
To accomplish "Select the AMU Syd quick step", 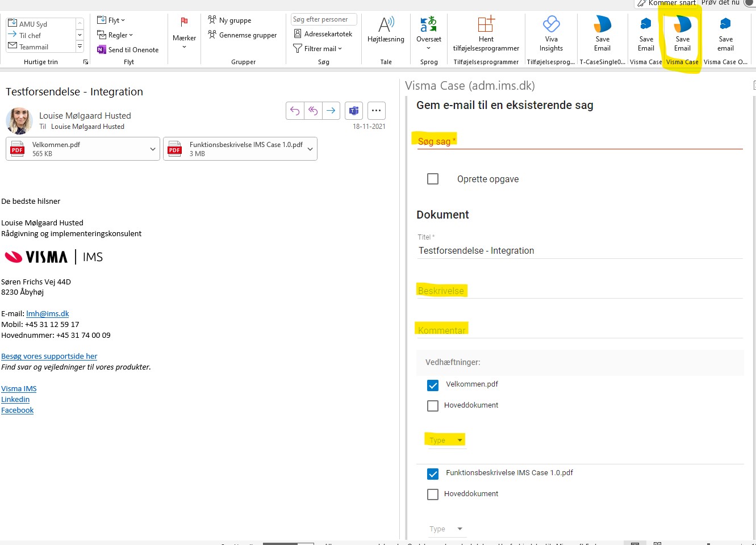I will pyautogui.click(x=40, y=24).
